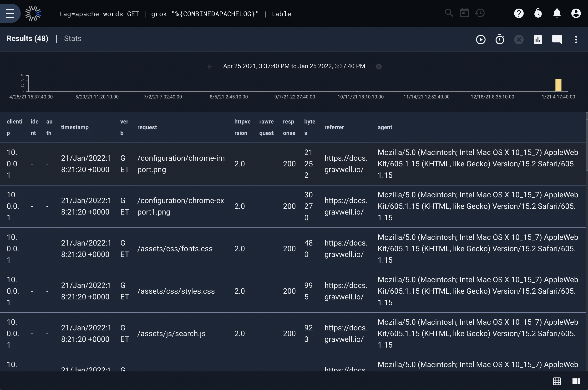Screen dimensions: 588x390
Task: Click the play relaunch search icon
Action: pos(481,40)
